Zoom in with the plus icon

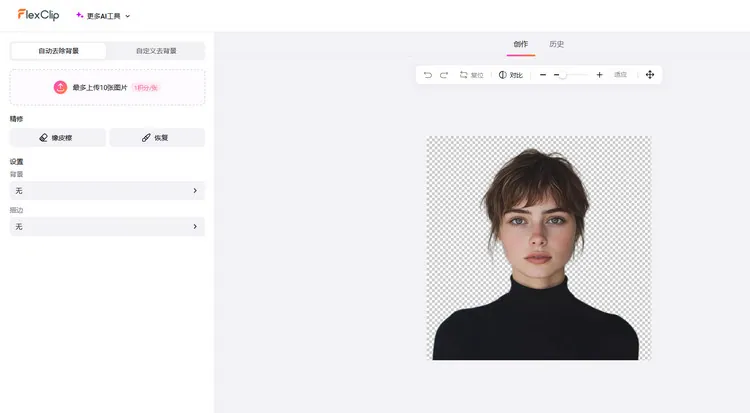pos(599,75)
